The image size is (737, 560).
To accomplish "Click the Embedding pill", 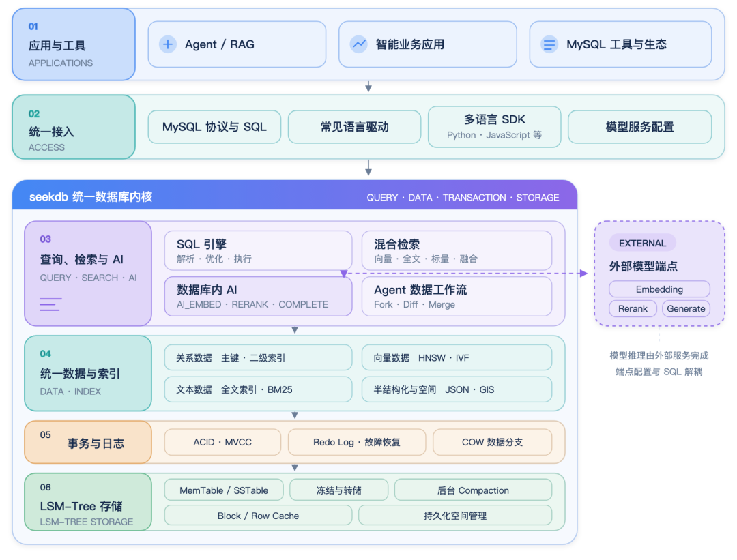I will (659, 289).
